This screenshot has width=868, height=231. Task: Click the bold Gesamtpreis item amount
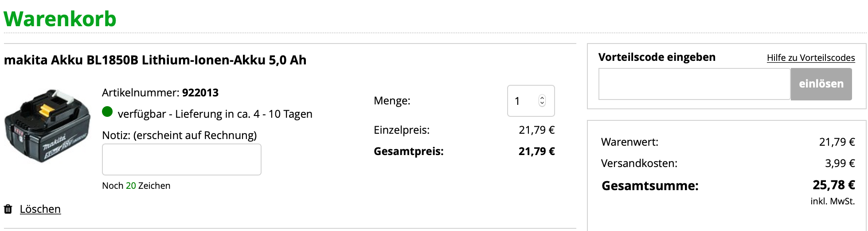[536, 151]
